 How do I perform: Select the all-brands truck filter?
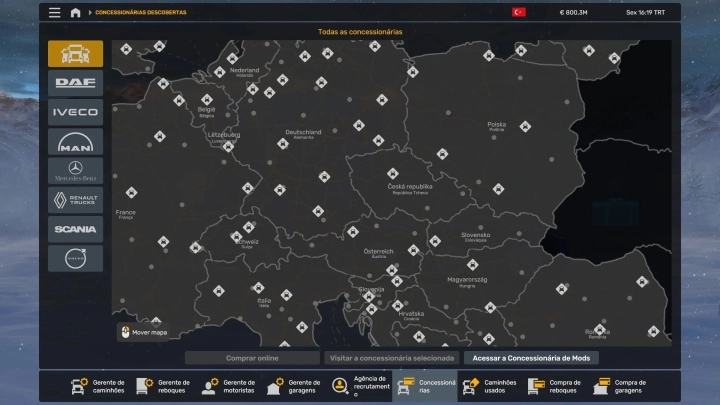tap(75, 54)
